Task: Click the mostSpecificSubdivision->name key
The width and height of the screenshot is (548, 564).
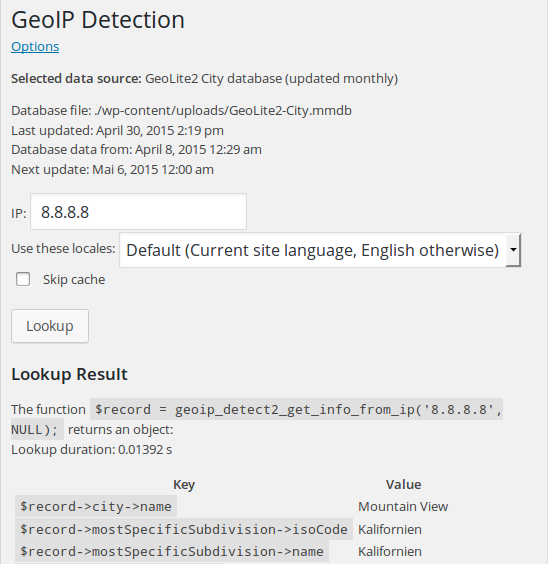Action: (172, 551)
